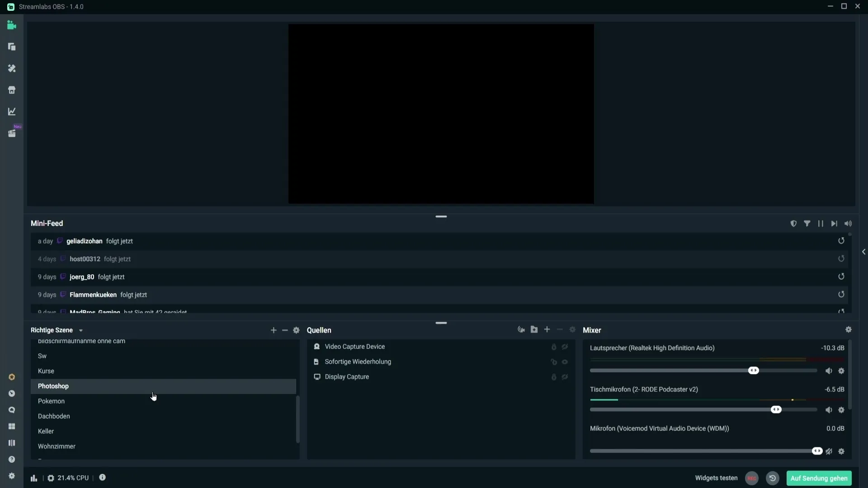Viewport: 868px width, 488px height.
Task: Select the Kurse scene
Action: (163, 371)
